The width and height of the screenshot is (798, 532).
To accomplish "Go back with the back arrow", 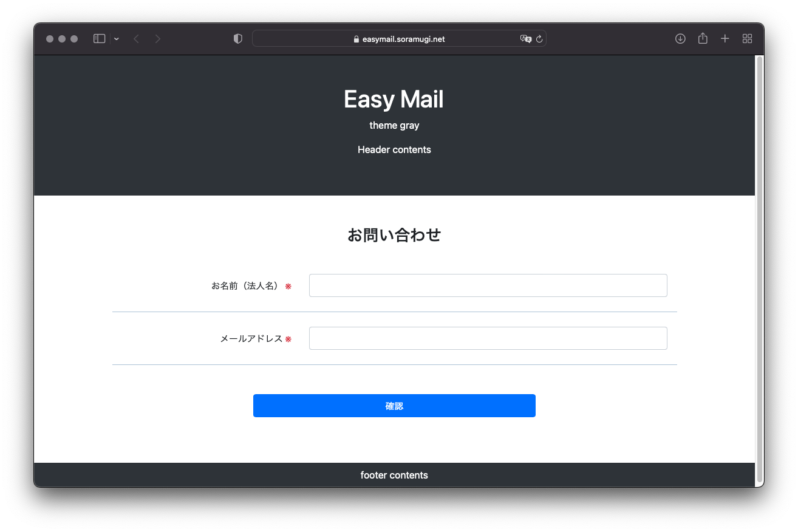I will point(136,39).
